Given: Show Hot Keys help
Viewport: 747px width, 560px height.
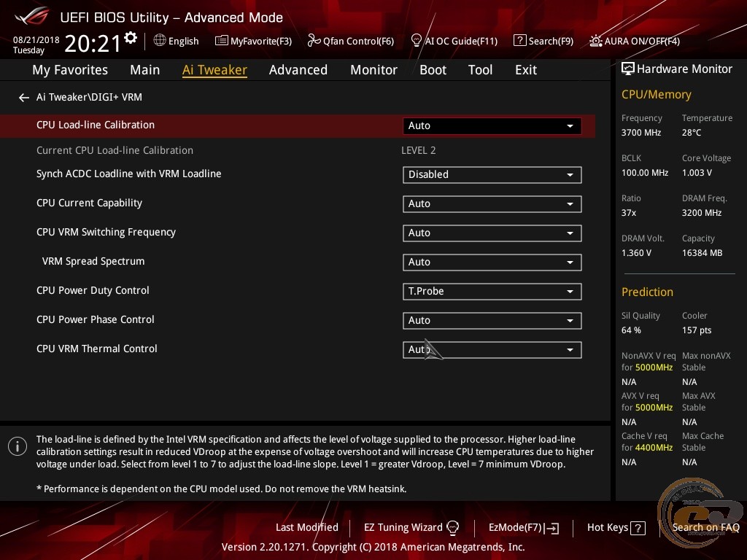Looking at the screenshot, I should tap(616, 527).
